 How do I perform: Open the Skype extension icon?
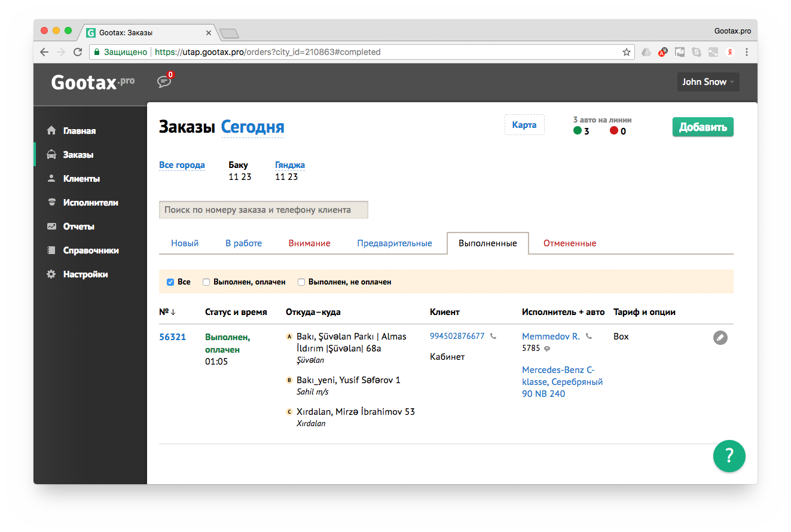click(697, 52)
